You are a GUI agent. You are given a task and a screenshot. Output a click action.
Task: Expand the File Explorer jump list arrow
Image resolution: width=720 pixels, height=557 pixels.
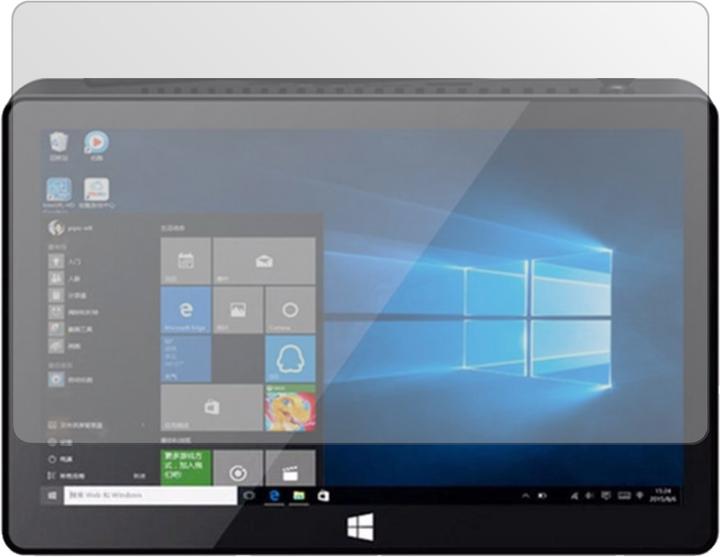point(143,425)
